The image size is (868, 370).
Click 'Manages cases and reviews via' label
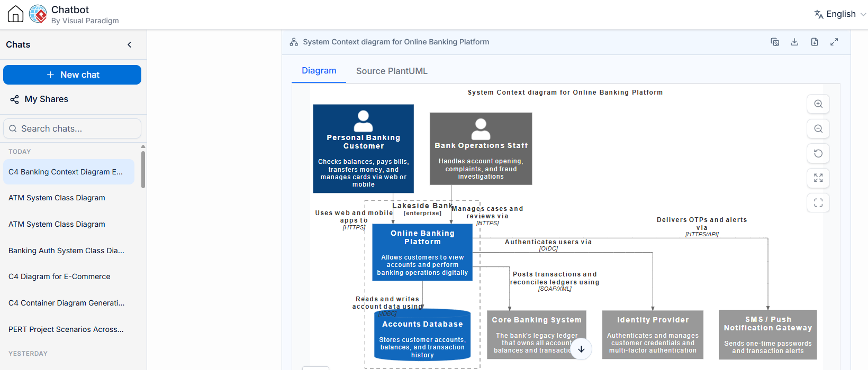point(487,212)
